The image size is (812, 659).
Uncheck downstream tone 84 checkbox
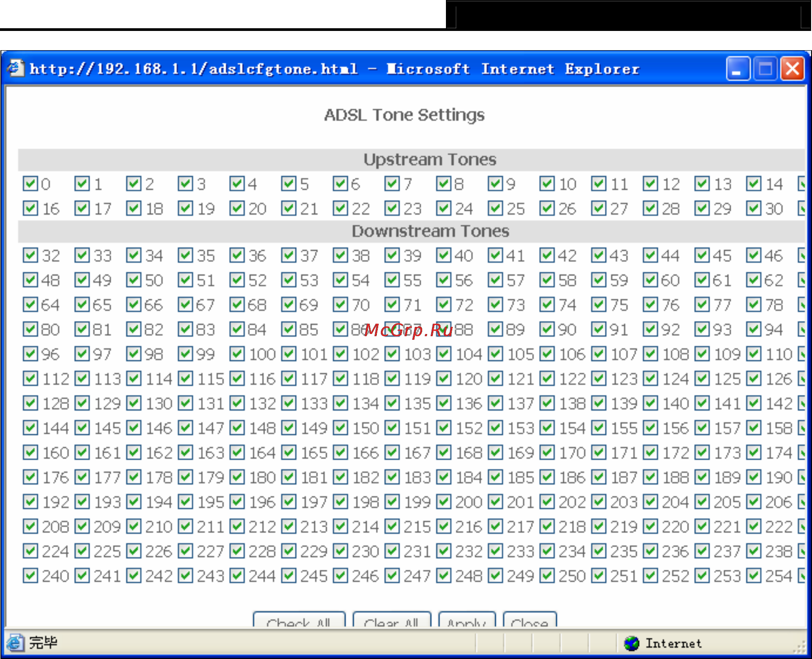point(237,329)
